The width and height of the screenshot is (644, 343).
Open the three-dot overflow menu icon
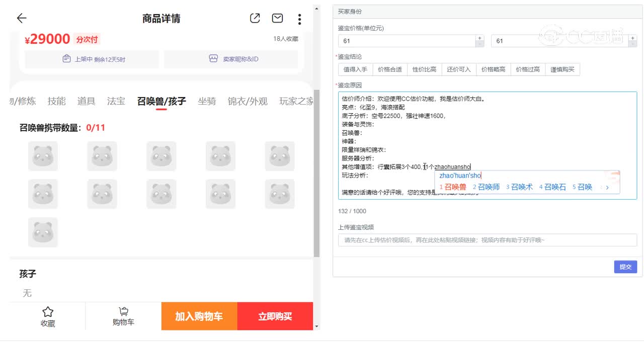click(299, 19)
